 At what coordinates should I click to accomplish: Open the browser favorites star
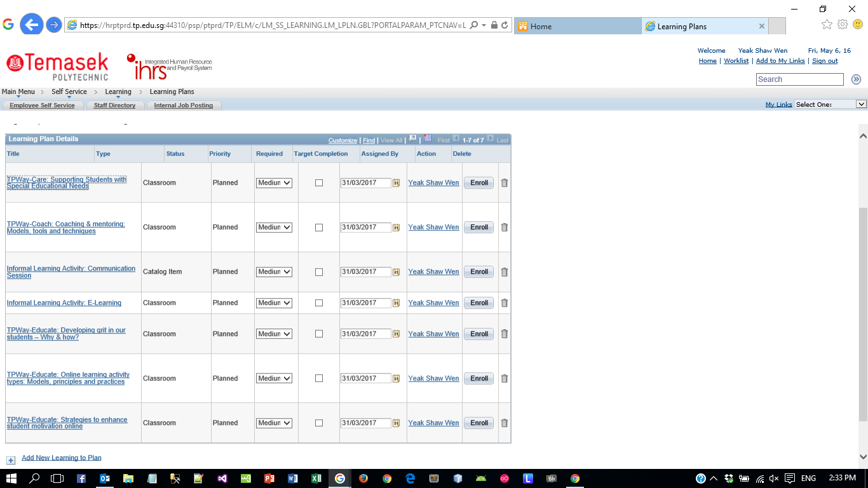tap(827, 24)
